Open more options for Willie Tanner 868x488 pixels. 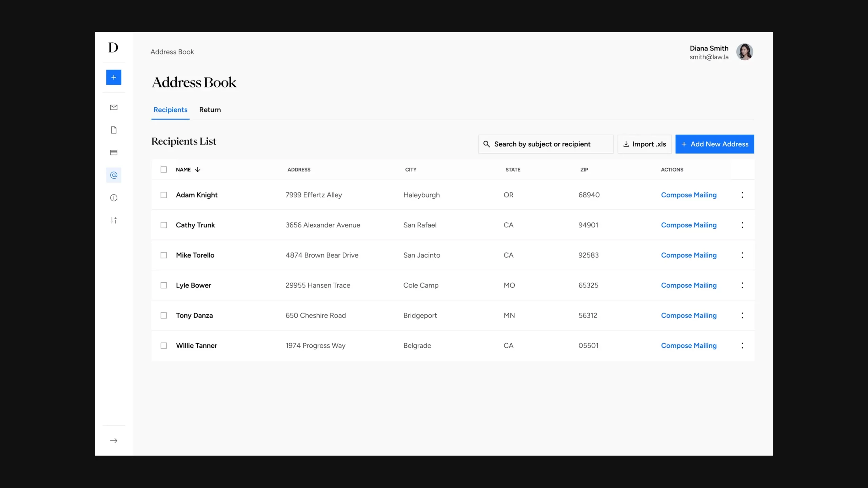click(x=742, y=346)
